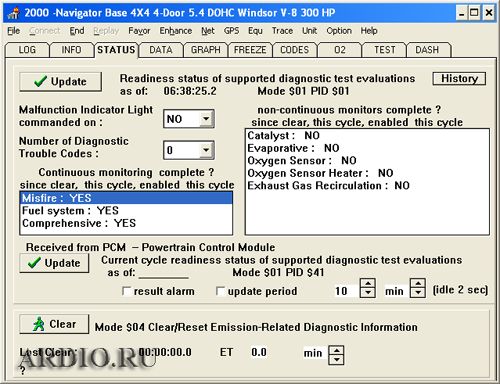Open the GPS menu
The height and width of the screenshot is (384, 500).
point(231,31)
